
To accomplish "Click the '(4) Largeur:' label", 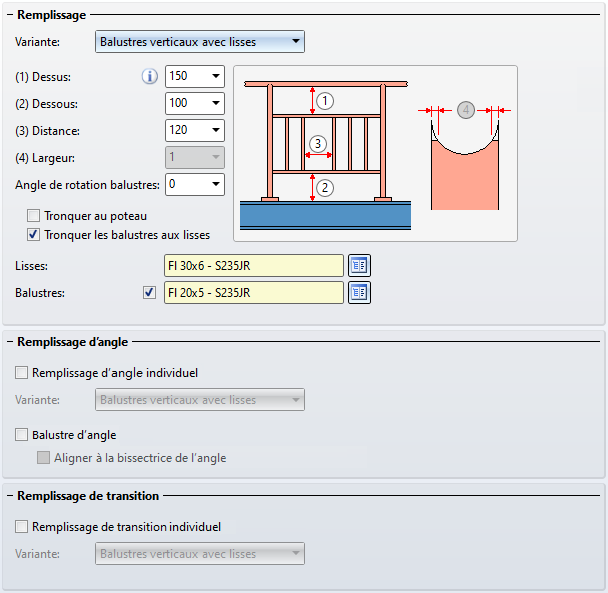I will [x=45, y=158].
